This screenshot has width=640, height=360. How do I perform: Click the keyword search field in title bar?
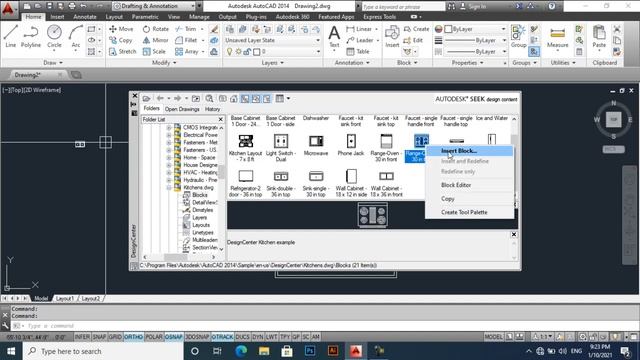pos(403,6)
